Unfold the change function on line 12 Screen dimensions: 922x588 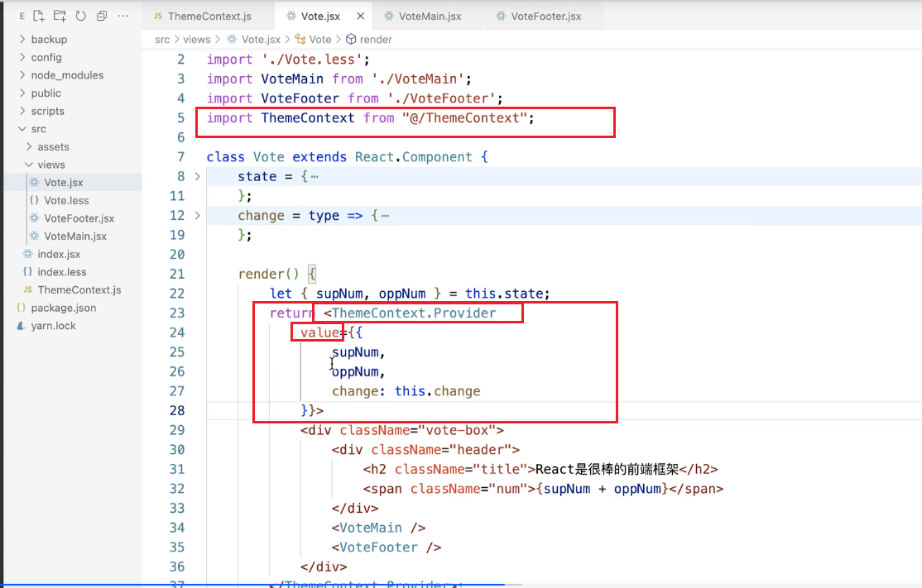[198, 216]
